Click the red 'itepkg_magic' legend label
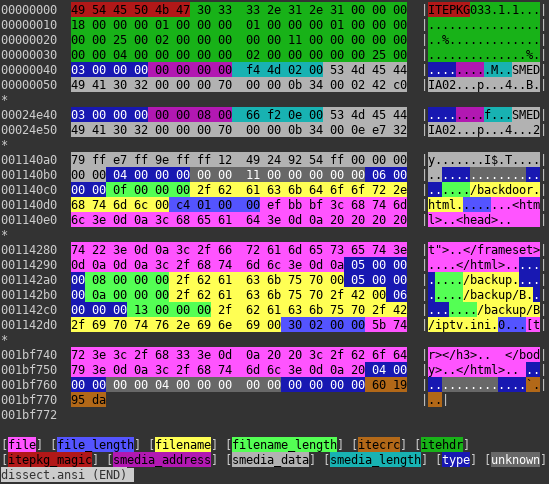Viewport: 549px width, 484px height. pos(50,460)
